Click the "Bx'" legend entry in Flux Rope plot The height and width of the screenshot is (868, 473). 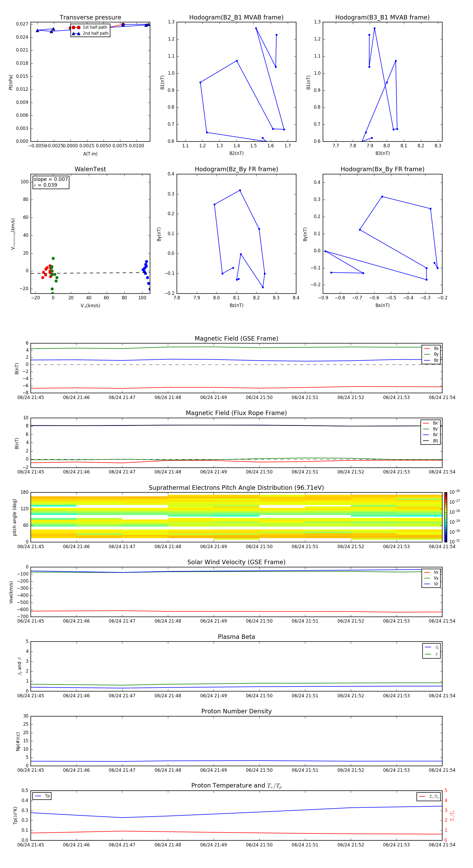point(431,423)
